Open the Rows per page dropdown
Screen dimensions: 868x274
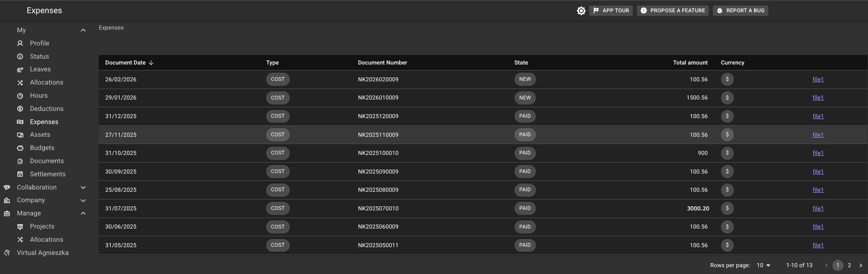click(x=763, y=265)
